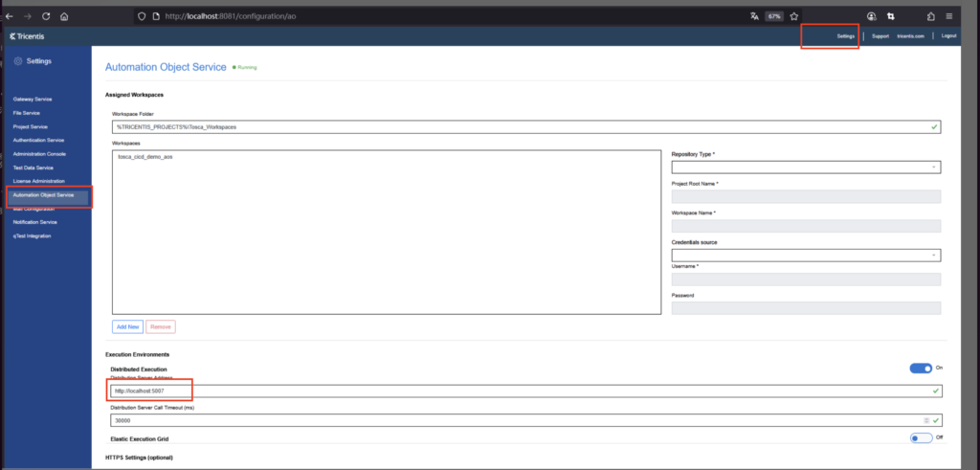Screen dimensions: 980x470
Task: Click the screenshot crop icon in toolbar
Action: tap(891, 16)
